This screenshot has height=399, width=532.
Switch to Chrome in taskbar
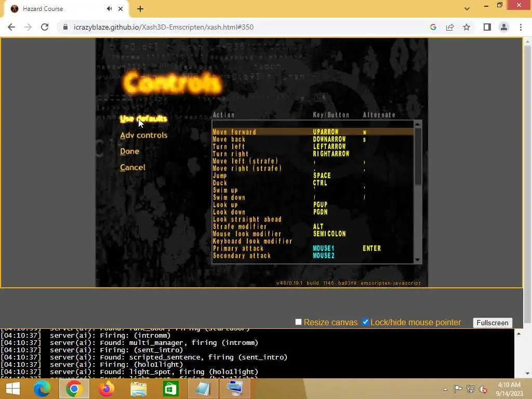pyautogui.click(x=74, y=389)
